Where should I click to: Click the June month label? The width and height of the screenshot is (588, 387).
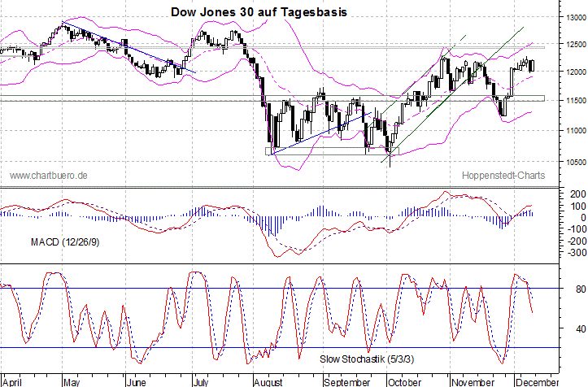[x=136, y=382]
